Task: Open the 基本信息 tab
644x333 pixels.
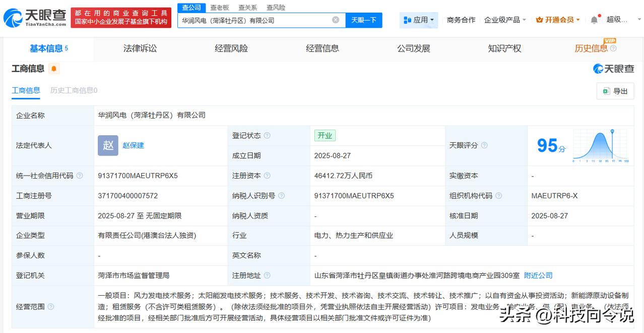Action: [49, 48]
